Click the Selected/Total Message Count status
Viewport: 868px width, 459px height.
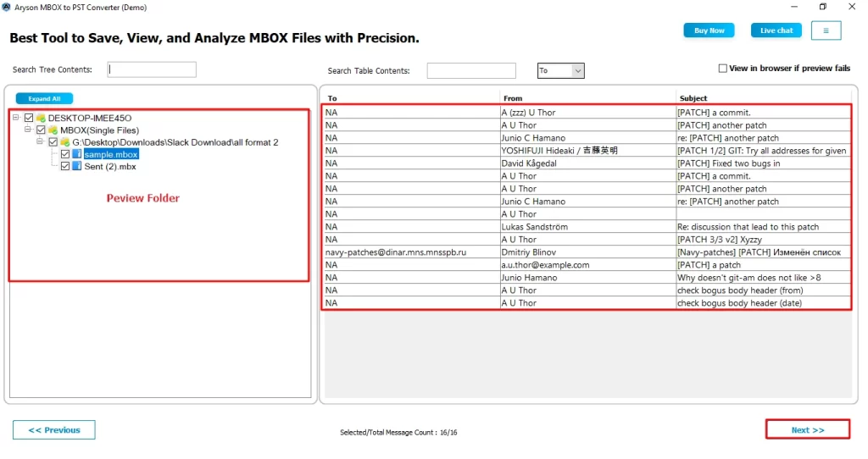pyautogui.click(x=398, y=433)
